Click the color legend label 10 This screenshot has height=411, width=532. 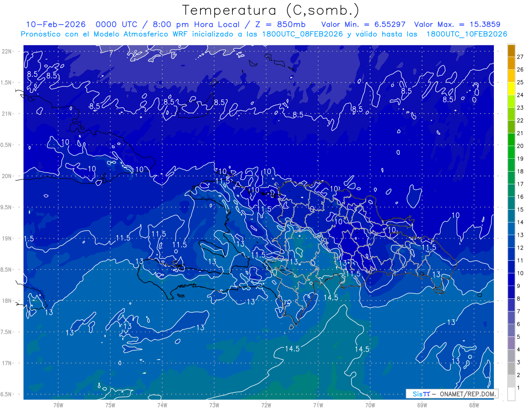pyautogui.click(x=520, y=273)
